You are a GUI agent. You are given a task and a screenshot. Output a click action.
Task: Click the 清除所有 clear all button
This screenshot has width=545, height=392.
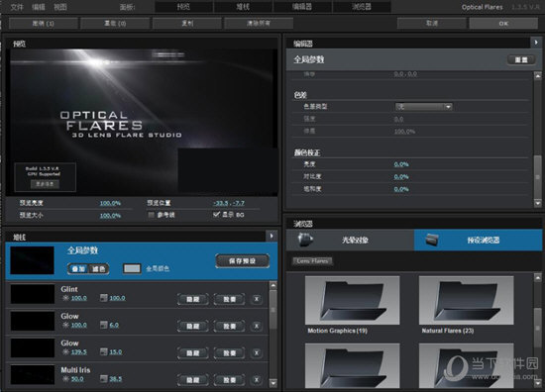pos(259,24)
